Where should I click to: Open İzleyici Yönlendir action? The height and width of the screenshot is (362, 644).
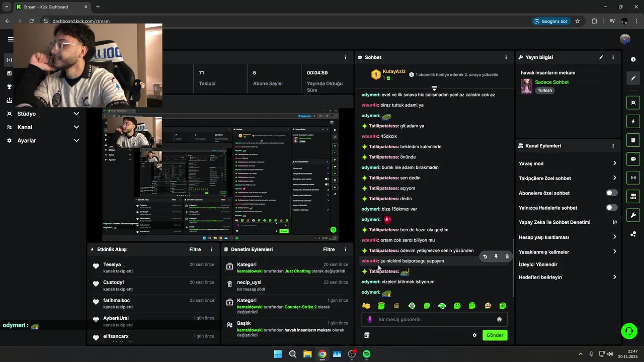coord(538,264)
